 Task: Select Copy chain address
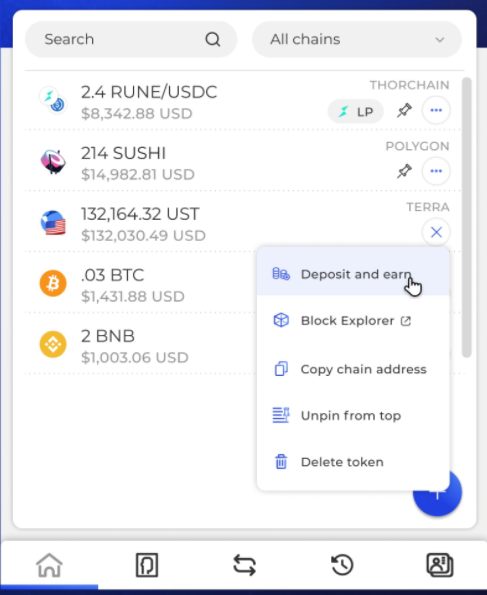coord(353,369)
